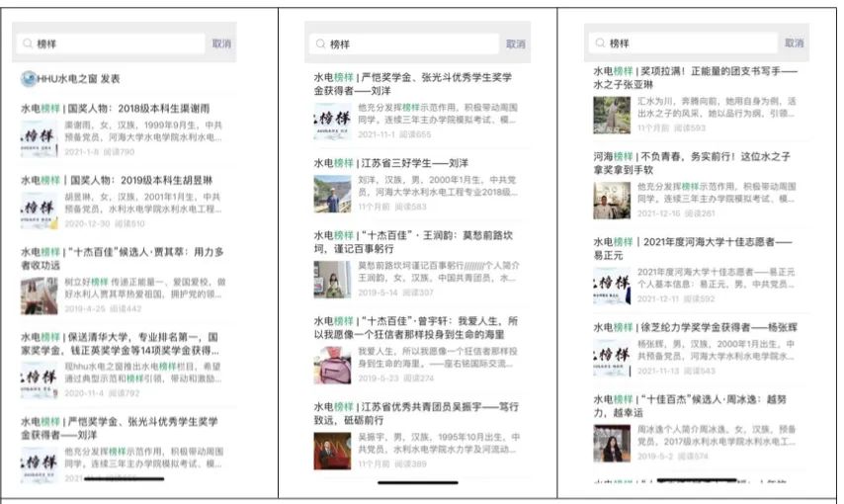Tap the thumbnail for 江苏省三好学生——刘洋
The image size is (844, 504).
332,194
